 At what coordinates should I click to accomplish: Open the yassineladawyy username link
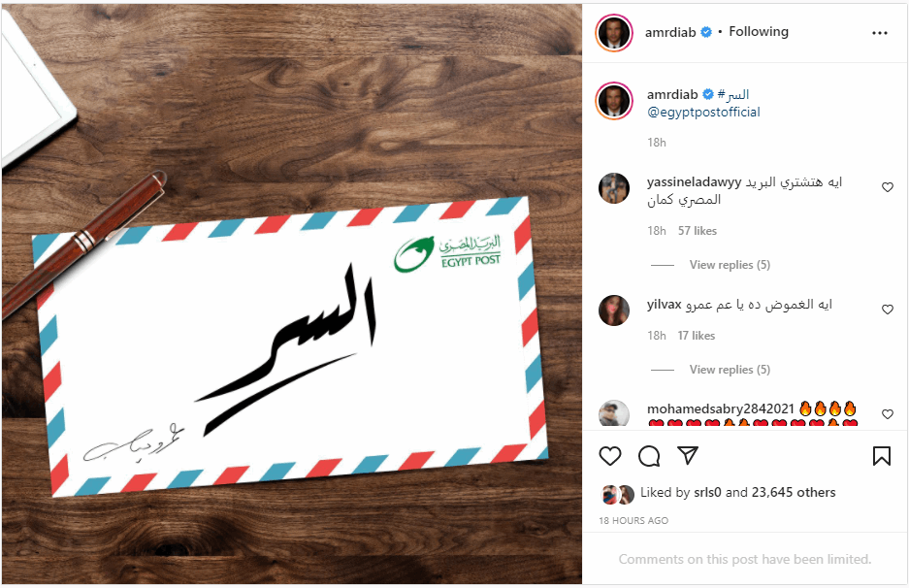point(694,182)
